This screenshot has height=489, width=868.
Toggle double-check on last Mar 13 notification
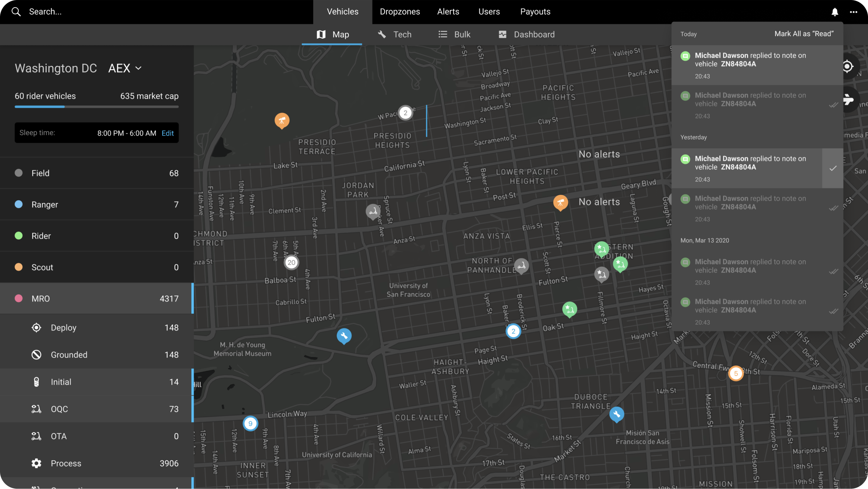pyautogui.click(x=833, y=312)
